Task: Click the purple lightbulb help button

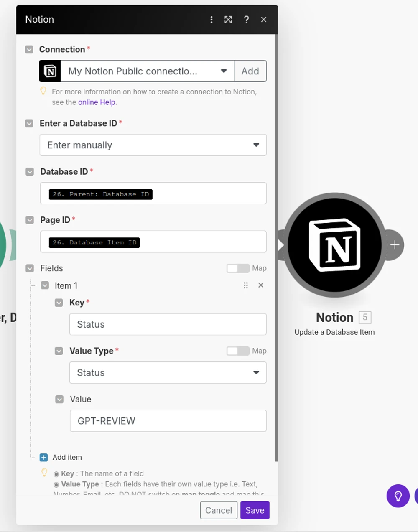Action: pos(398,496)
